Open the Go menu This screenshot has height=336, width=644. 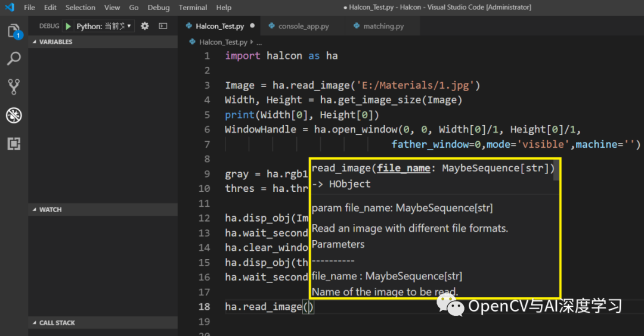[x=134, y=7]
